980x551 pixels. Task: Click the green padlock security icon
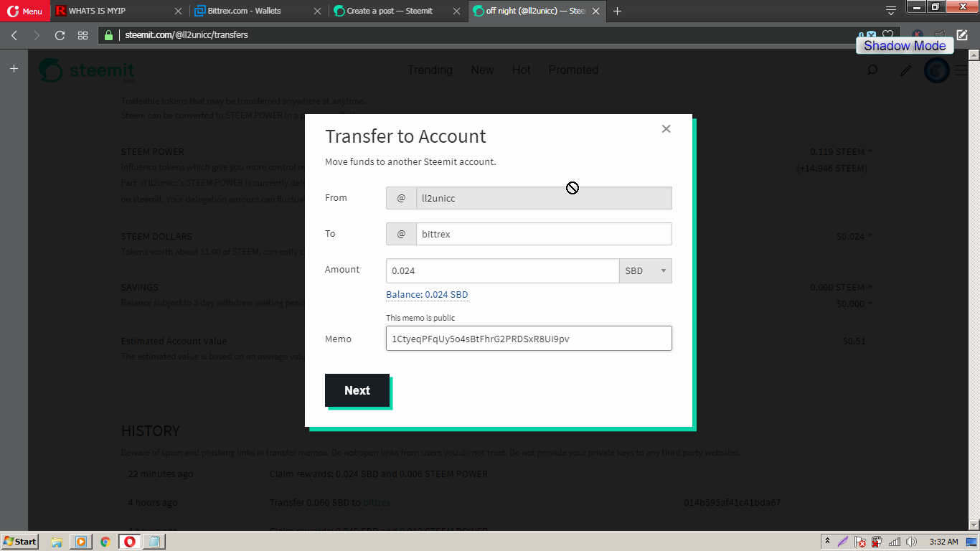109,35
